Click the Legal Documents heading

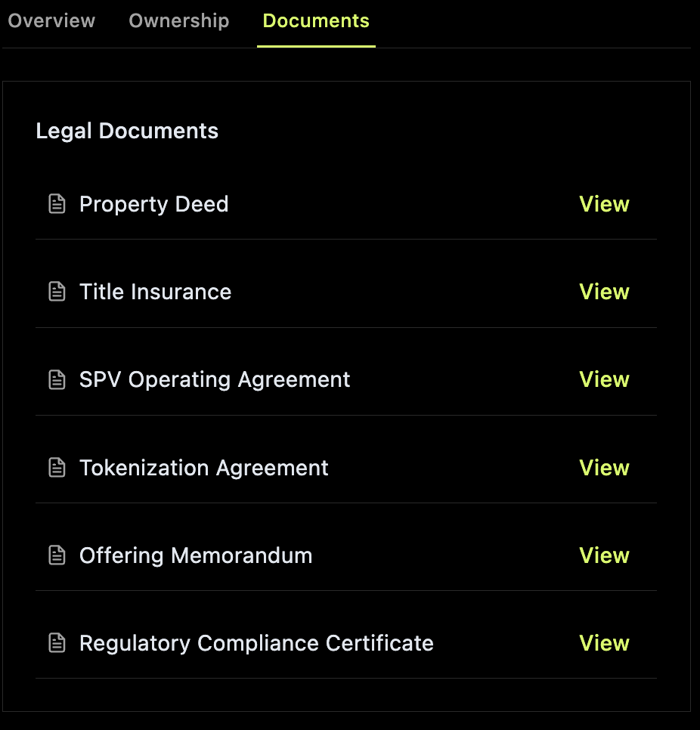[x=127, y=131]
